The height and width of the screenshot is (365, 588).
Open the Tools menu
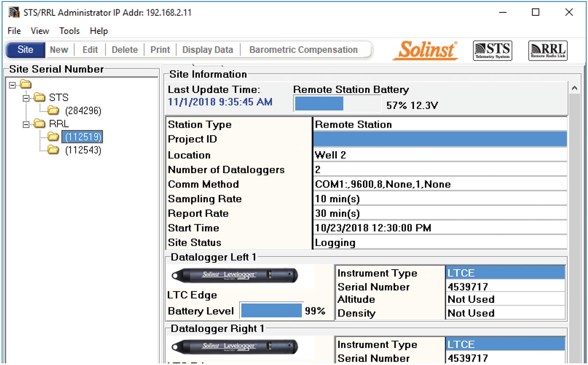tap(69, 31)
